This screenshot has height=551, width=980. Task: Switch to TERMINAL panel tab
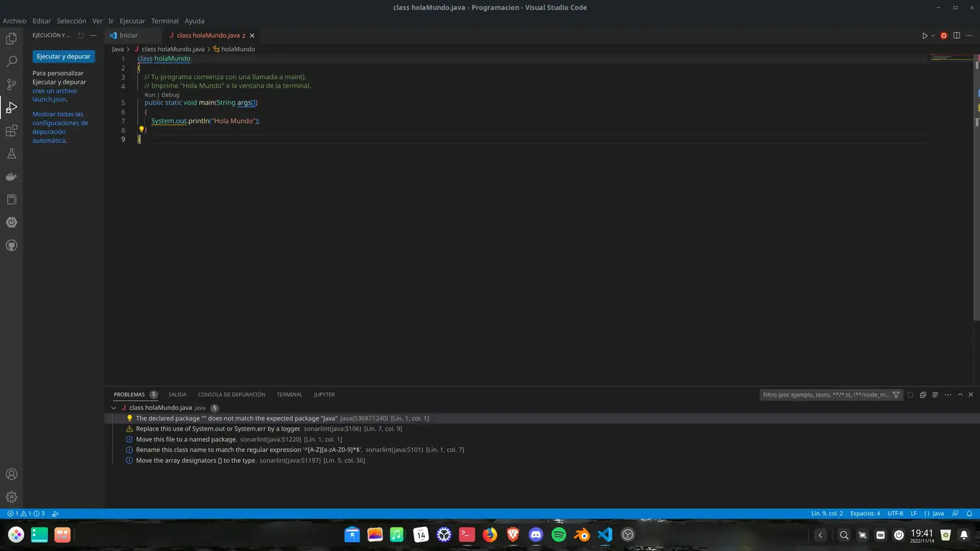289,395
